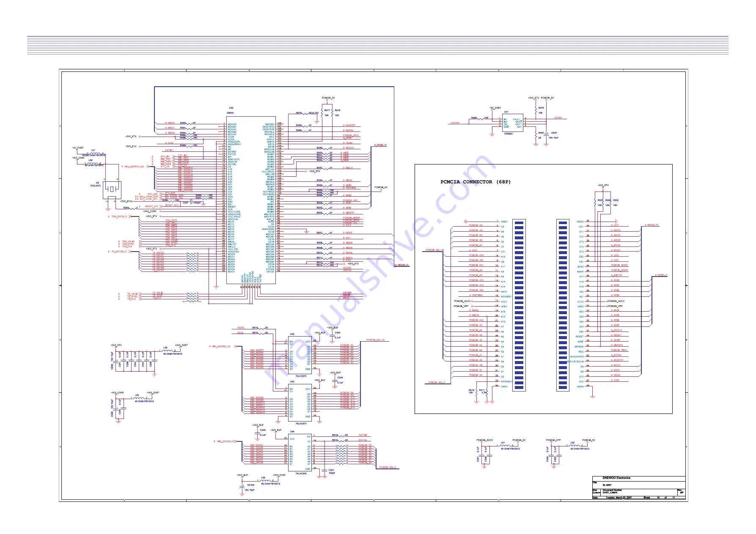756x534 pixels.
Task: Click the 'C340' capacitor label
Action: click(338, 333)
